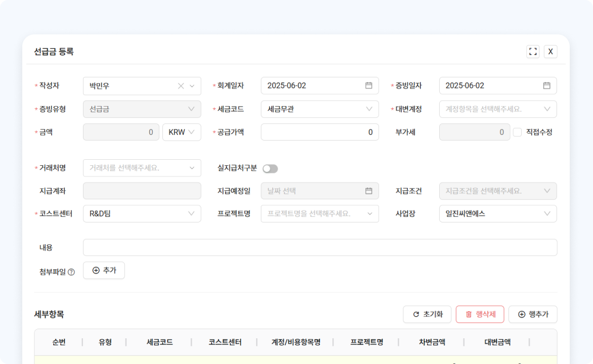Delete row using 행삭제 button
Screen dimensions: 593x364
(480, 314)
